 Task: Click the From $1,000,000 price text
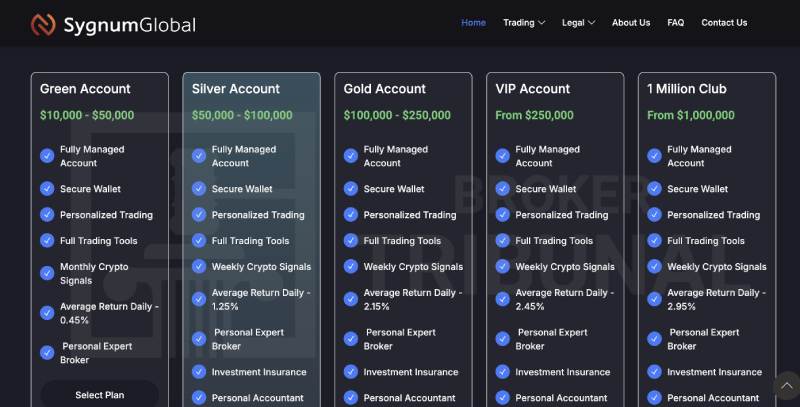coord(691,115)
